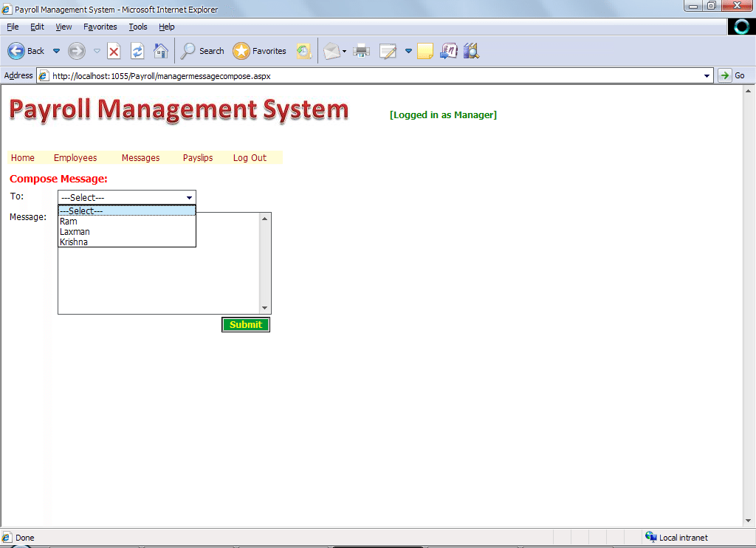This screenshot has width=756, height=548.
Task: Click the message box scroll down arrow
Action: 265,308
